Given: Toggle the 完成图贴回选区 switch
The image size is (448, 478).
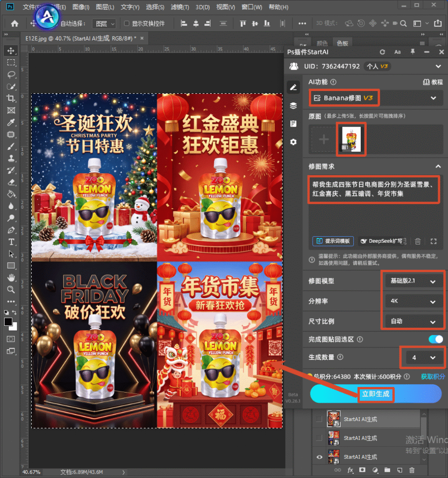Looking at the screenshot, I should point(435,339).
